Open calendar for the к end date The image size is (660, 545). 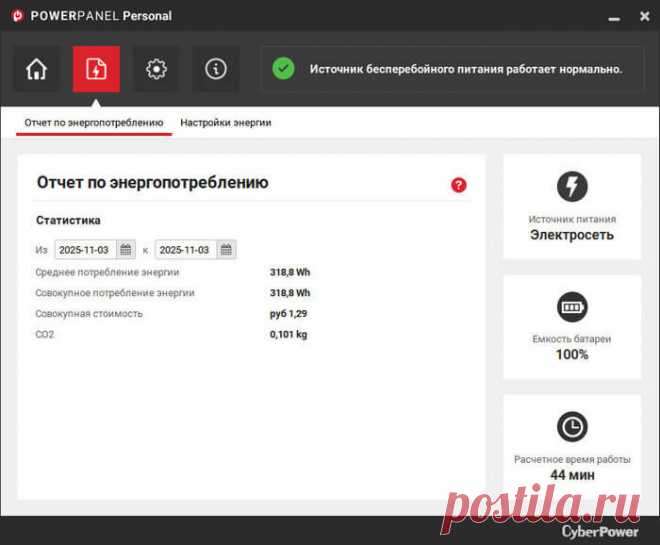point(226,250)
